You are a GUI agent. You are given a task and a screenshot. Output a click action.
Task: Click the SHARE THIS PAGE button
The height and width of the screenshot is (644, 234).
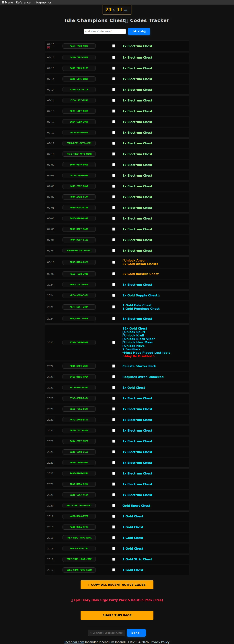pos(117,615)
